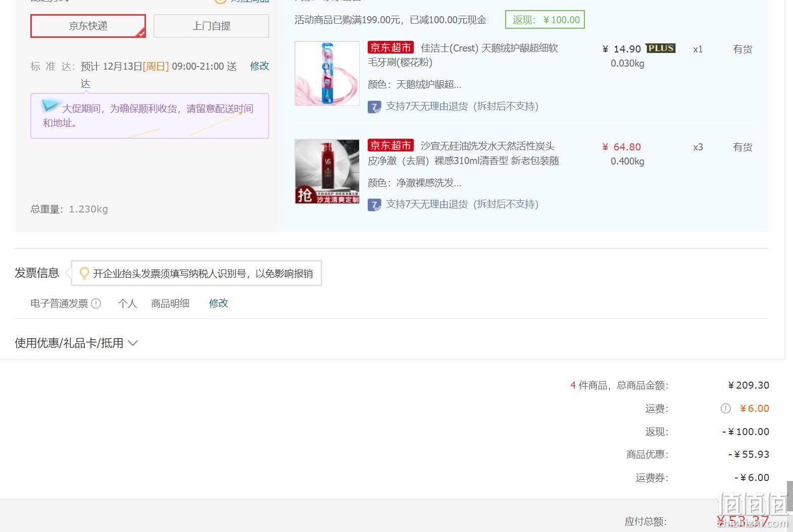793x532 pixels.
Task: Click 0.030kg weight under toothbrush price
Action: (x=627, y=64)
